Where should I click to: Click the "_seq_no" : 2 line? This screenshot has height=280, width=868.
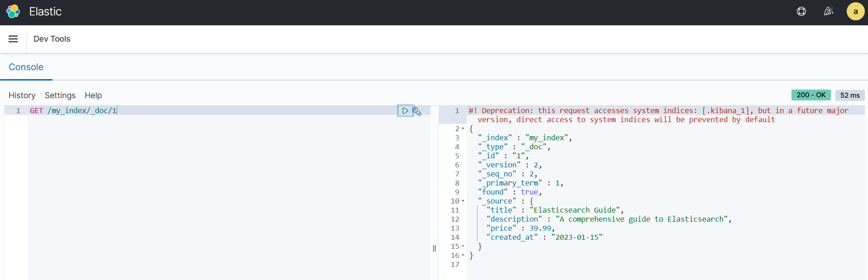point(507,174)
